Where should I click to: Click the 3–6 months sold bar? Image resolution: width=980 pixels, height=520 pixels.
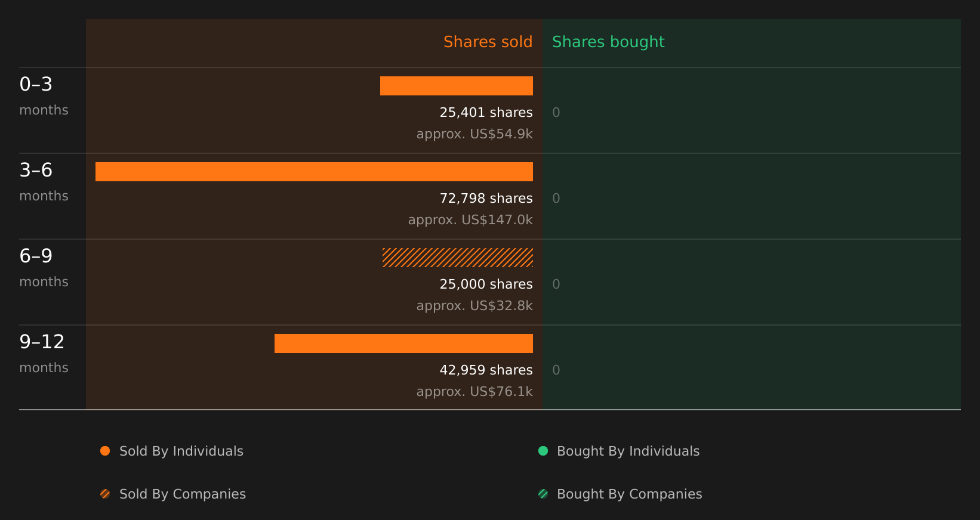[x=314, y=172]
